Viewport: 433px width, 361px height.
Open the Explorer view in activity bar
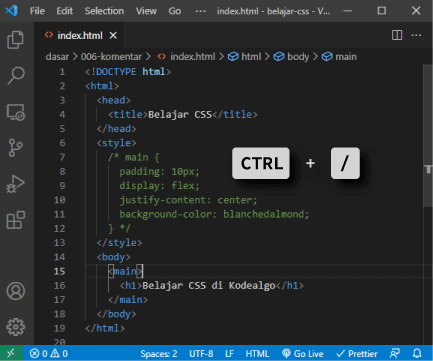coord(16,40)
